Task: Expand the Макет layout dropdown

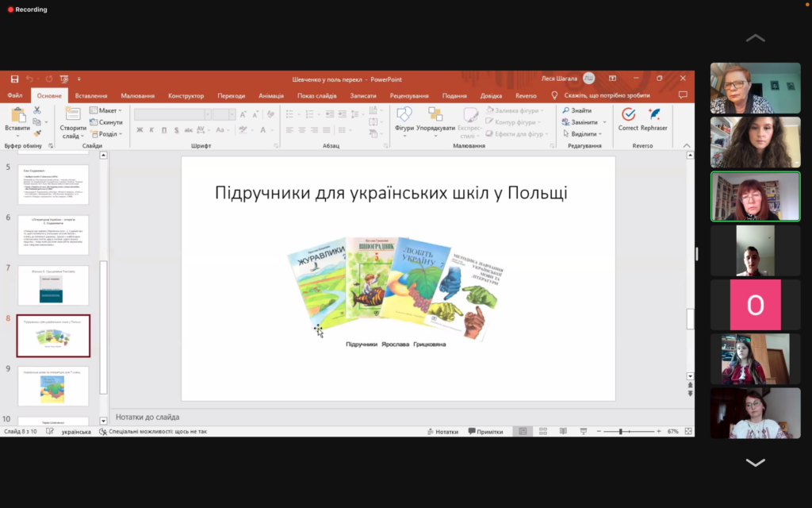Action: click(x=106, y=110)
